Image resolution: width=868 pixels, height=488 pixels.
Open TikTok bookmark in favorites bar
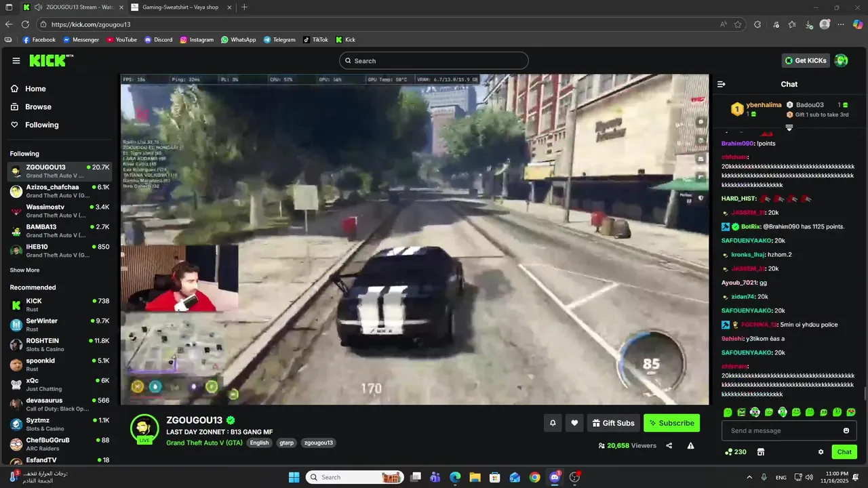tap(315, 40)
